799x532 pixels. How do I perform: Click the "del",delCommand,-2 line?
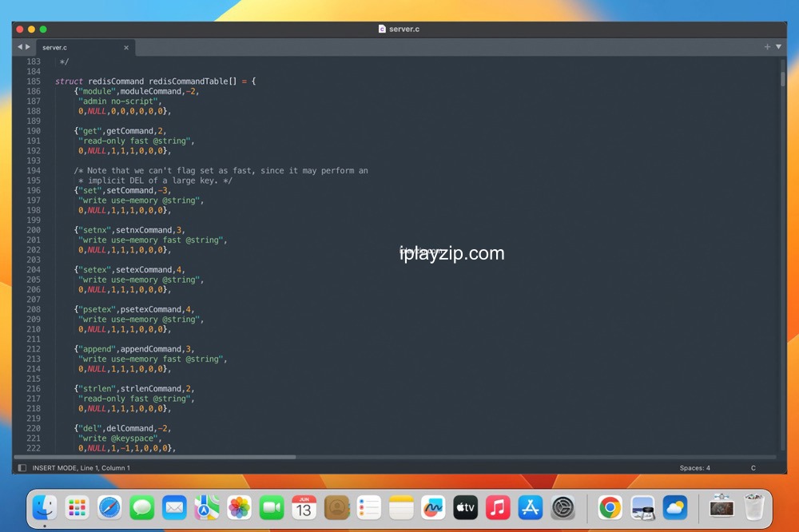pos(123,428)
